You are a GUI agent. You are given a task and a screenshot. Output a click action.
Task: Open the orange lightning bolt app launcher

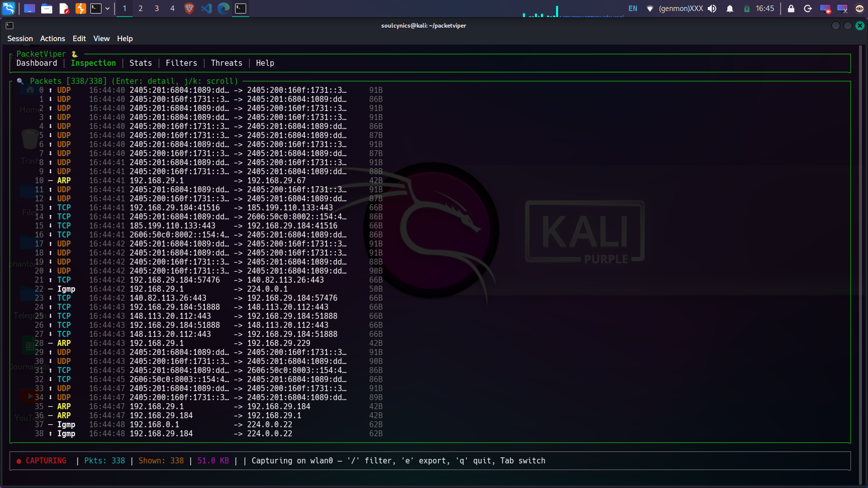point(80,9)
